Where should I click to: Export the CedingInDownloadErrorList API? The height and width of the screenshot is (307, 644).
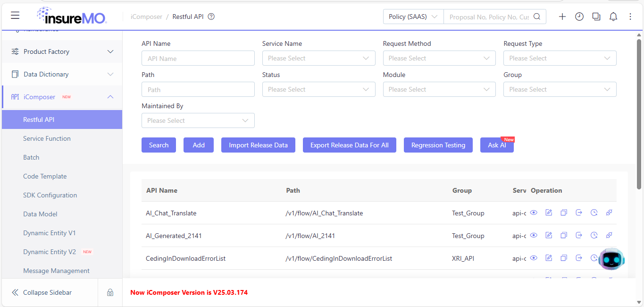579,258
